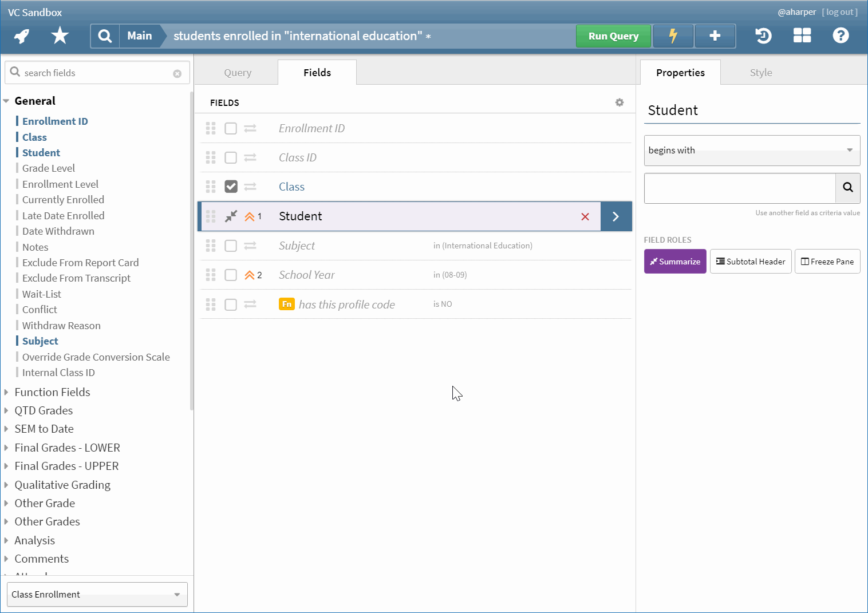Open query history clock icon
This screenshot has width=868, height=613.
[x=763, y=36]
